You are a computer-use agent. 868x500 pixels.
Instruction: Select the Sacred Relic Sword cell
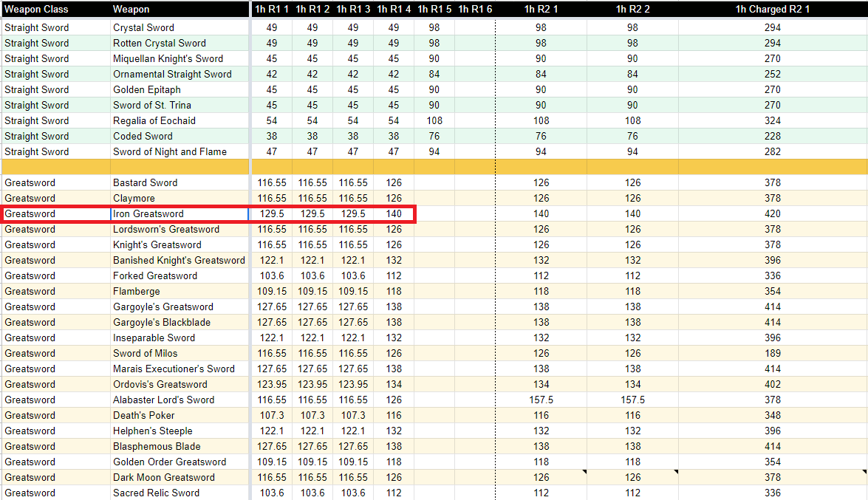[180, 493]
